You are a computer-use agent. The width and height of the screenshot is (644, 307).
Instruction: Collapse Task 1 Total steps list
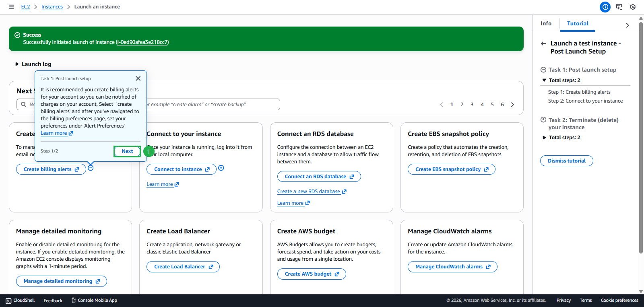pyautogui.click(x=544, y=80)
